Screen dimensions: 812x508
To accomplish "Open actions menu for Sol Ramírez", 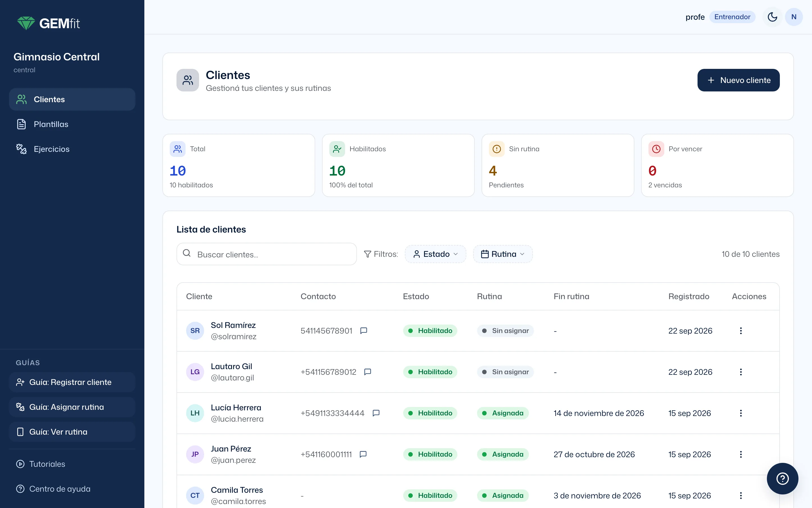I will (x=741, y=330).
